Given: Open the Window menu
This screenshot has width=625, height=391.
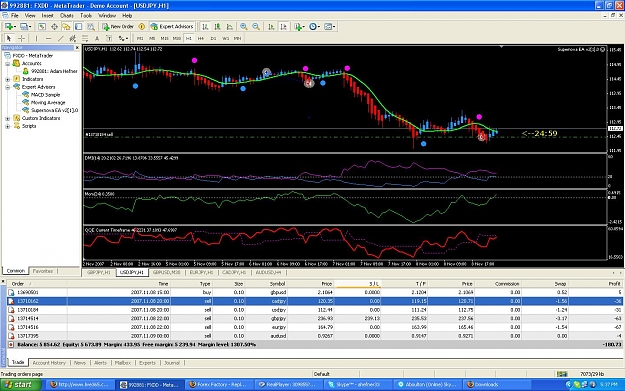Looking at the screenshot, I should [107, 16].
